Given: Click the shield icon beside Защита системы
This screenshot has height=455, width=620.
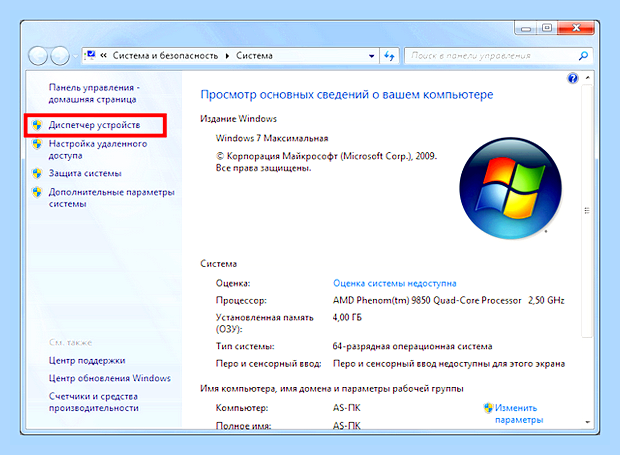Looking at the screenshot, I should pyautogui.click(x=37, y=173).
